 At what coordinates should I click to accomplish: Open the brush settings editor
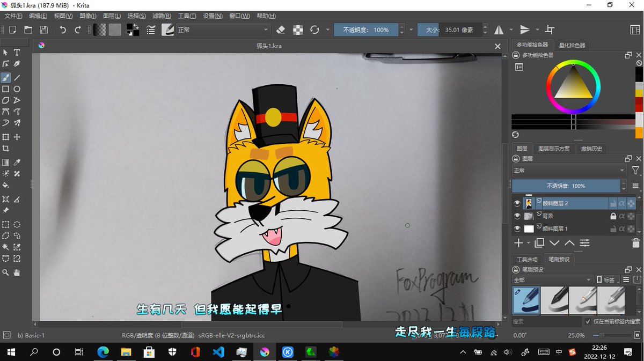(x=151, y=30)
